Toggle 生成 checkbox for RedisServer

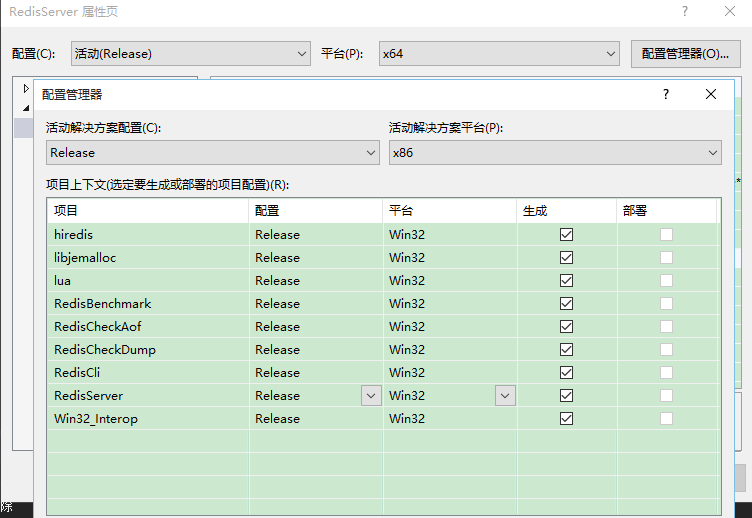[x=566, y=396]
